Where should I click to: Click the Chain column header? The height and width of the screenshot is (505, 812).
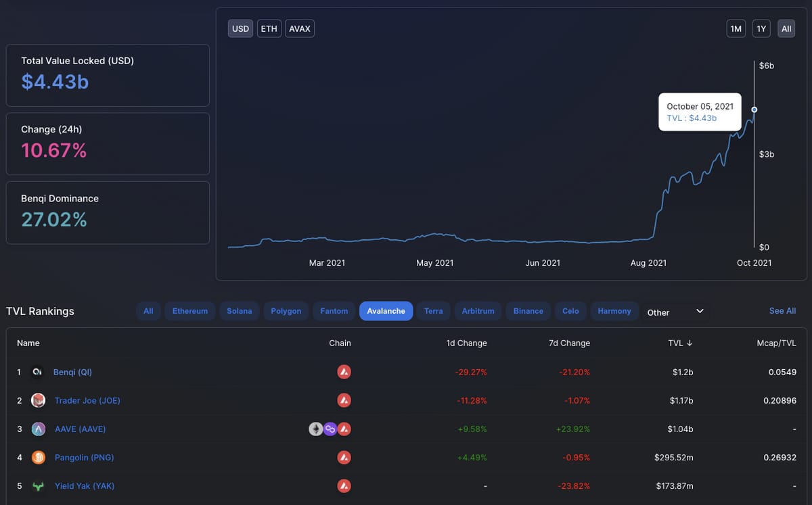pos(340,343)
